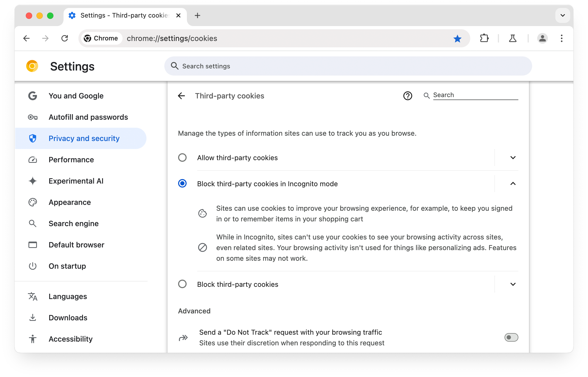Select the Block third-party cookies radio button
Screen dimensions: 588x377
(182, 284)
